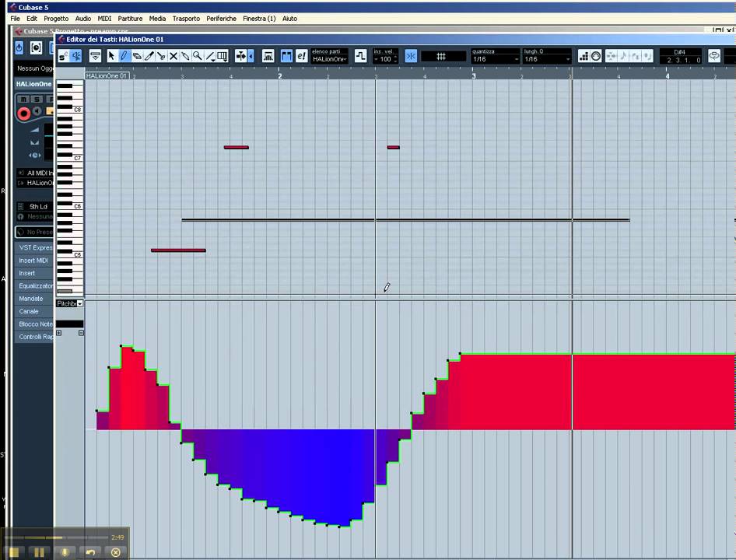Image resolution: width=736 pixels, height=560 pixels.
Task: Toggle Solo Editor button
Action: pos(64,56)
